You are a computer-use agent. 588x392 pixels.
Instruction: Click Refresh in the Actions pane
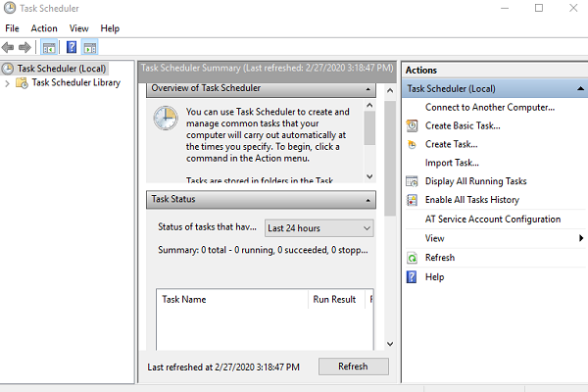click(439, 258)
